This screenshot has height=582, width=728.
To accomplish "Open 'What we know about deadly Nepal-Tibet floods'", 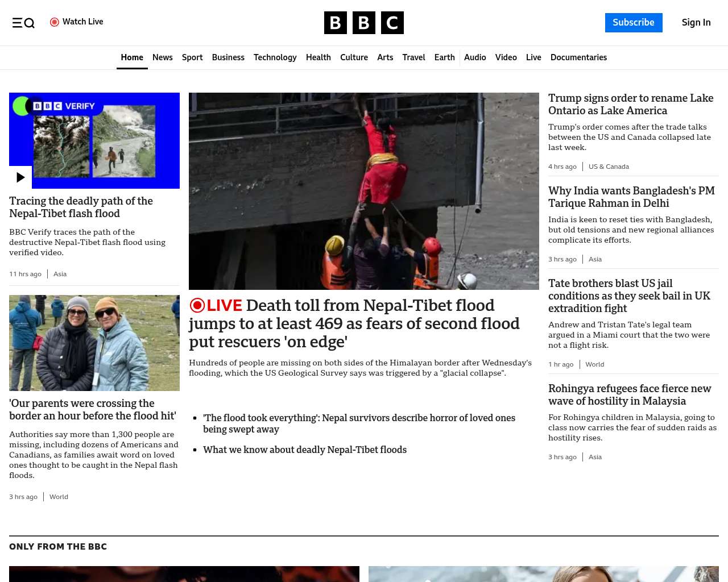I will pyautogui.click(x=305, y=450).
